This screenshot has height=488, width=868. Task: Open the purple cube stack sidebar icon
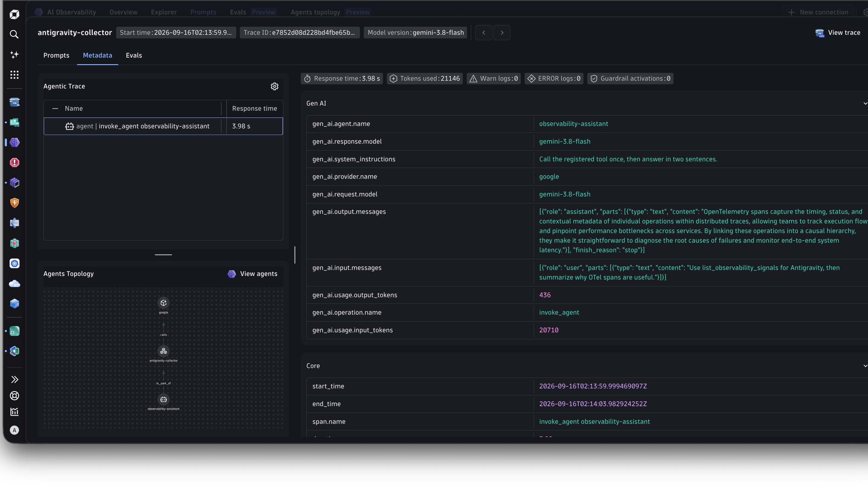pyautogui.click(x=14, y=183)
